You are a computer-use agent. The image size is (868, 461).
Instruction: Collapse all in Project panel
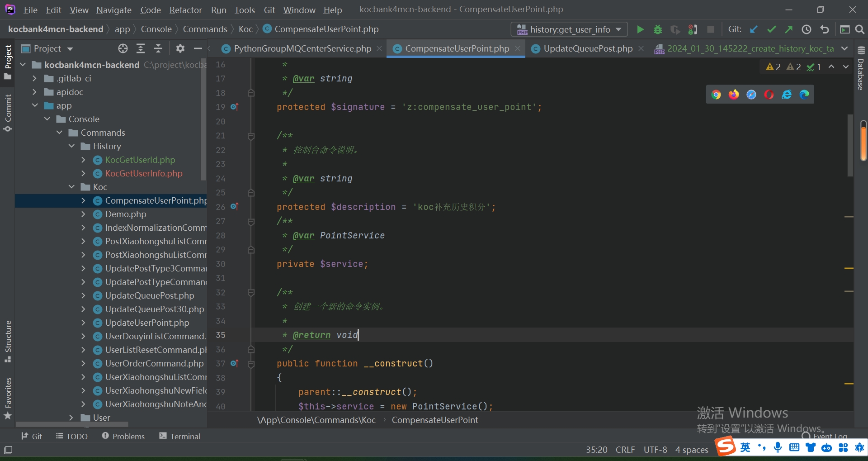[x=158, y=48]
